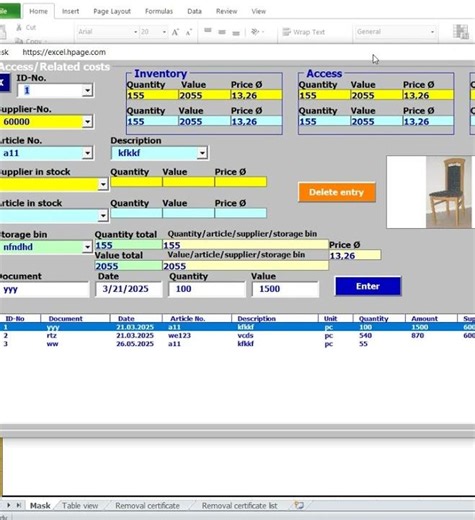Expand the Supplier in stock dropdown
The image size is (475, 520).
(103, 184)
